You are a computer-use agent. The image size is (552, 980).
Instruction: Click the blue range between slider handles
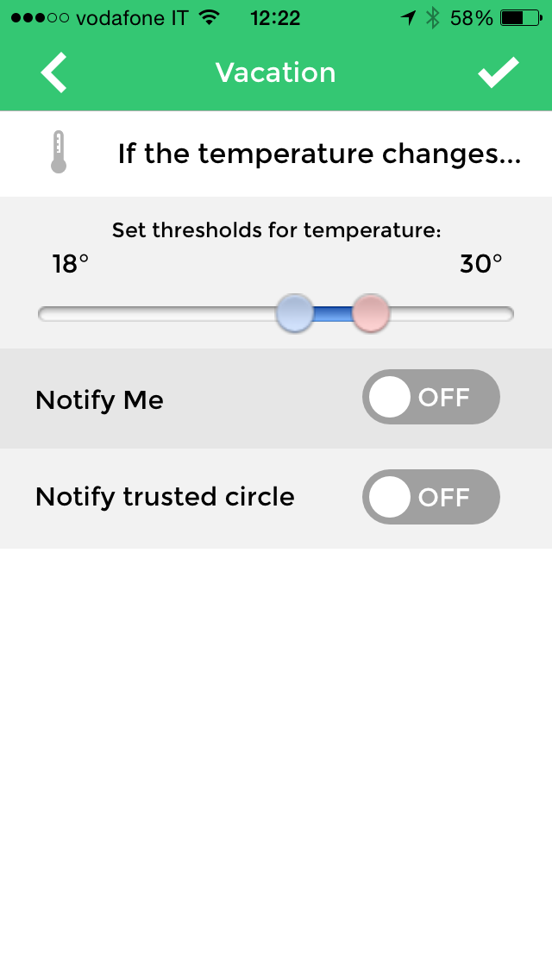333,314
